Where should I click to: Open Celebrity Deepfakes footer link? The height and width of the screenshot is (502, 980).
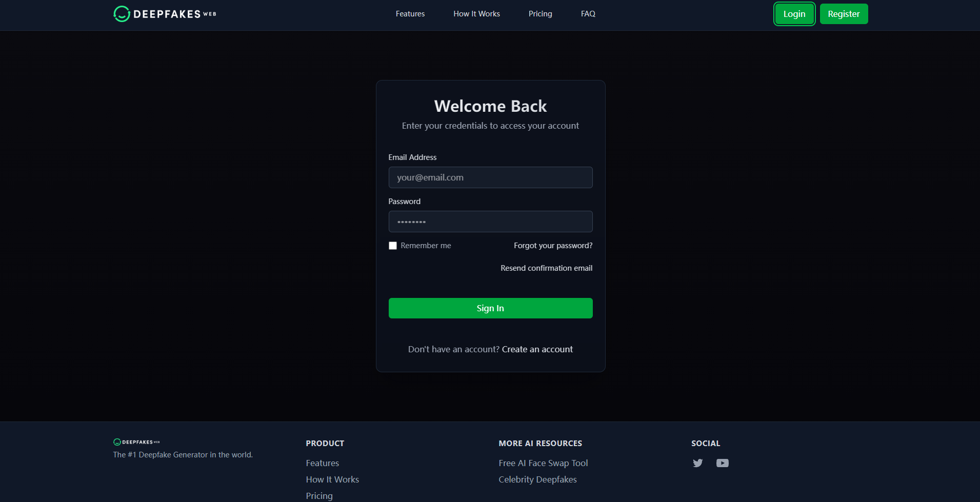click(x=537, y=479)
